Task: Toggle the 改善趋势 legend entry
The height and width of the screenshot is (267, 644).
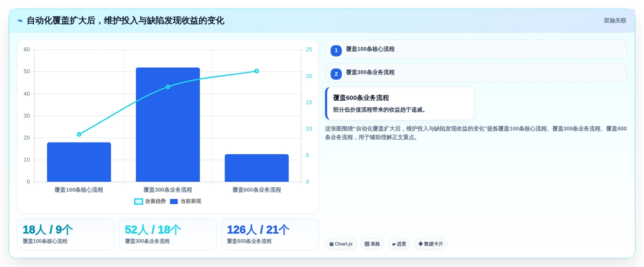Action: point(150,201)
